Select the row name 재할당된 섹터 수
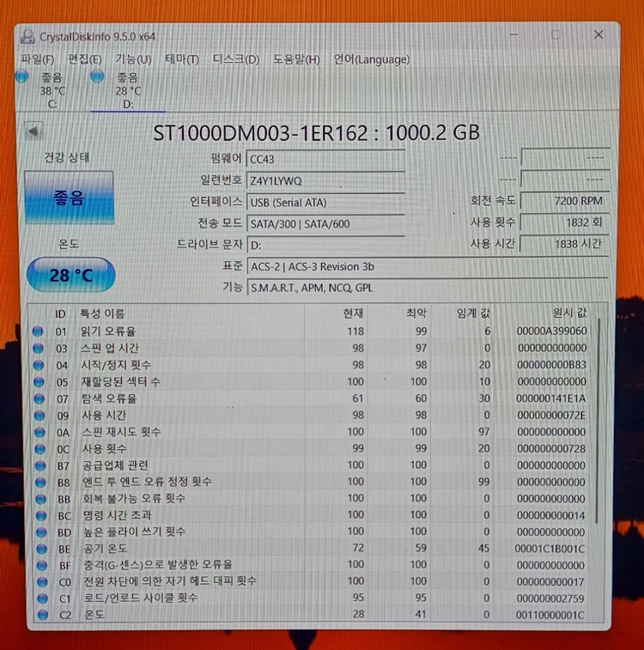Screen dimensions: 644x650 pos(120,381)
